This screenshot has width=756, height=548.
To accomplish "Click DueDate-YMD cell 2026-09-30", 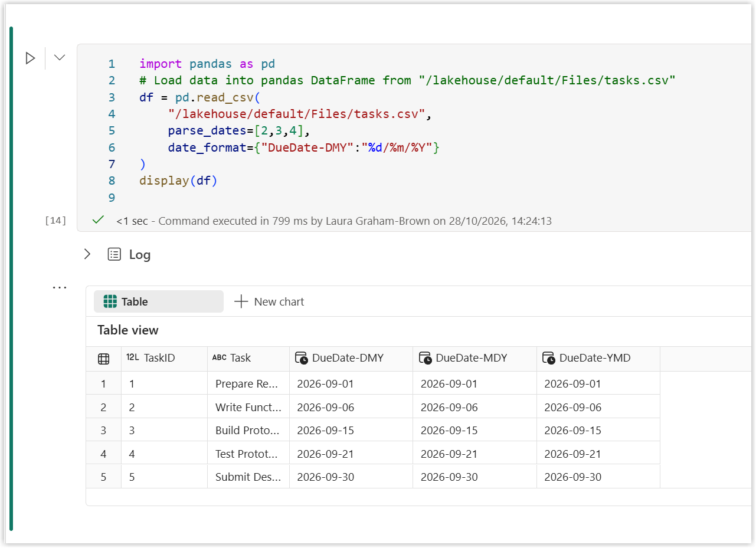I will (x=598, y=477).
